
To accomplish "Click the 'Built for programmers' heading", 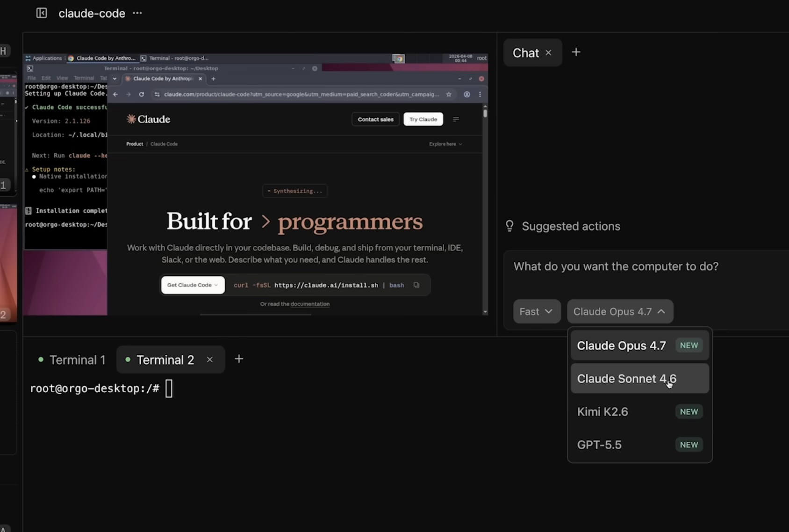I will coord(294,221).
